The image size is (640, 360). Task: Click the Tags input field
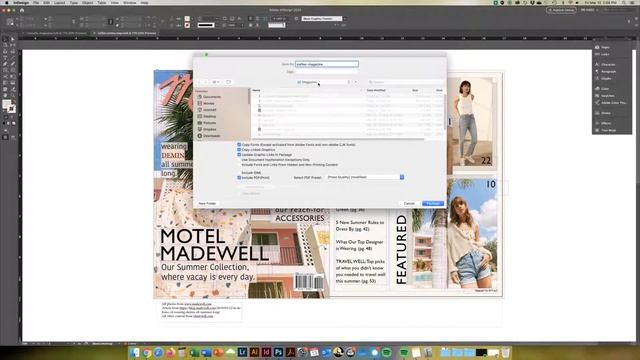tap(327, 72)
